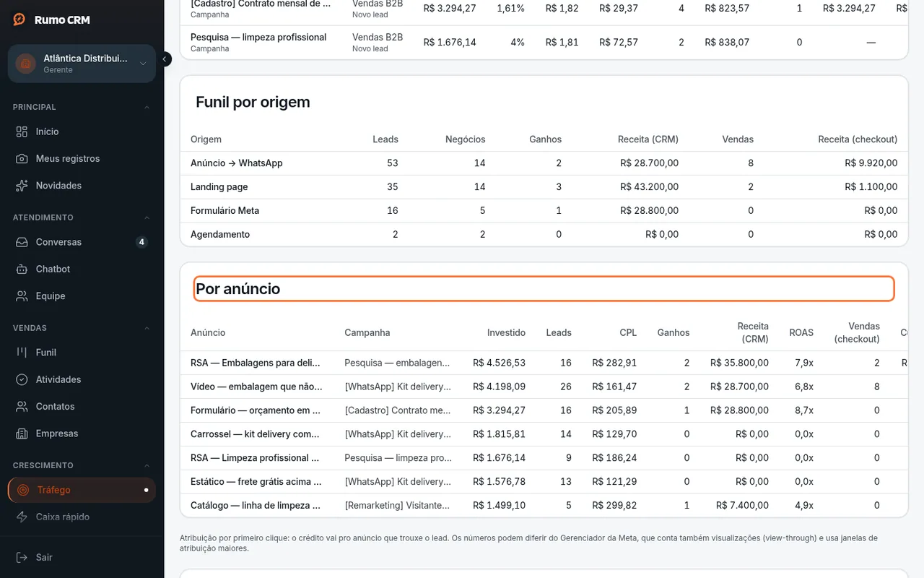Click the Meus registros camera icon
The height and width of the screenshot is (578, 924).
22,158
